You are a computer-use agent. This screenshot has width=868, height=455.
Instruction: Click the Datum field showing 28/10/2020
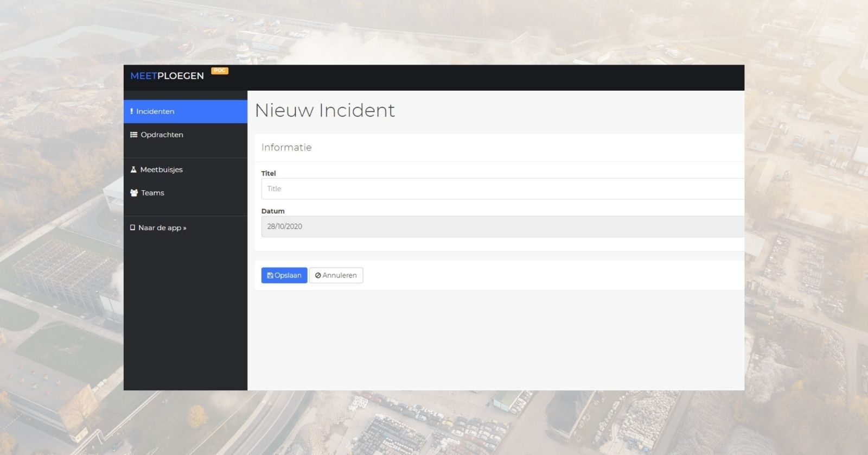[x=502, y=226]
